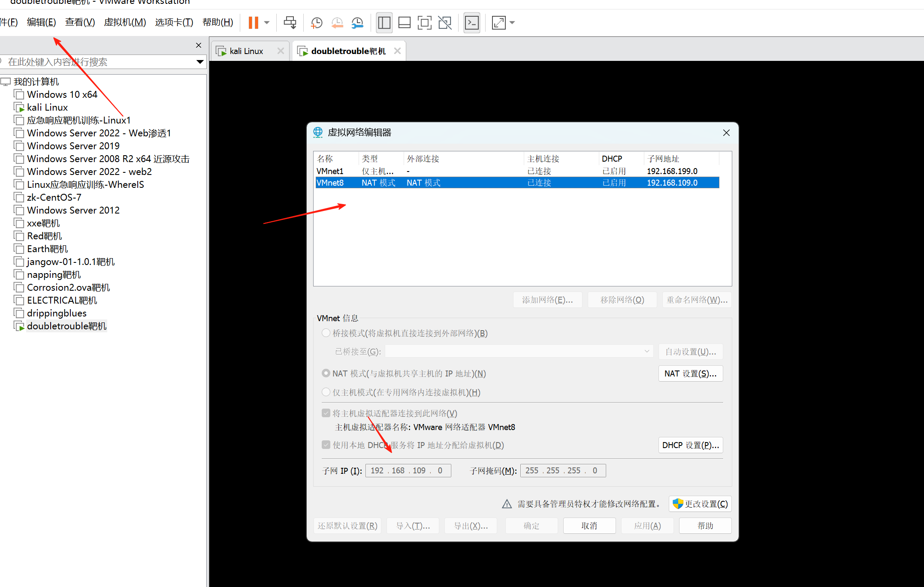Select Windows Server 2019 VM

click(x=73, y=146)
